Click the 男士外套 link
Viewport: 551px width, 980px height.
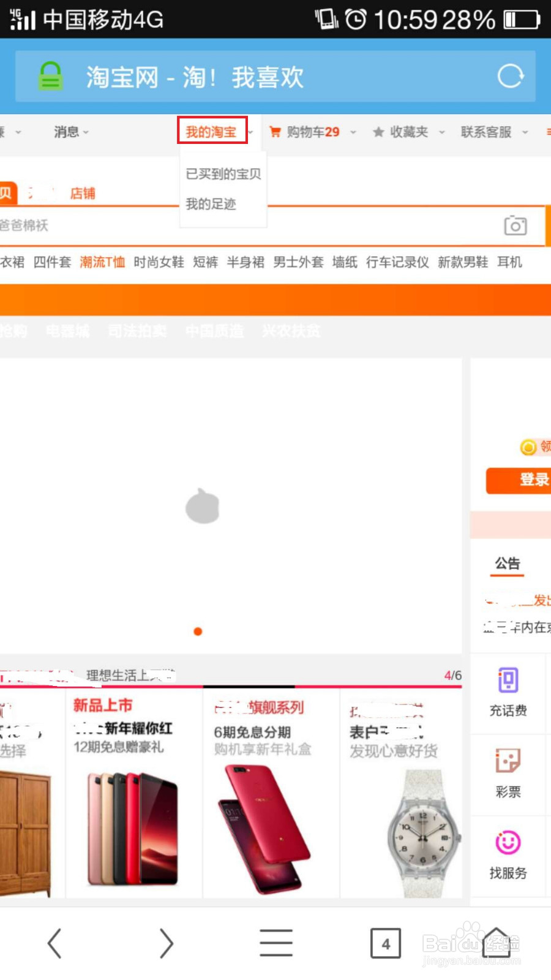pos(298,262)
